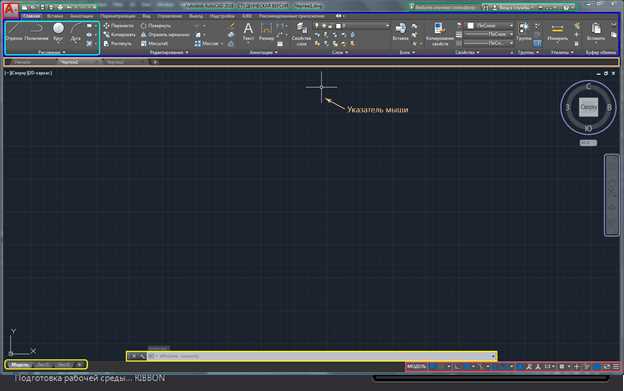The height and width of the screenshot is (391, 624).
Task: Switch to the Вставка ribbon tab
Action: [55, 16]
